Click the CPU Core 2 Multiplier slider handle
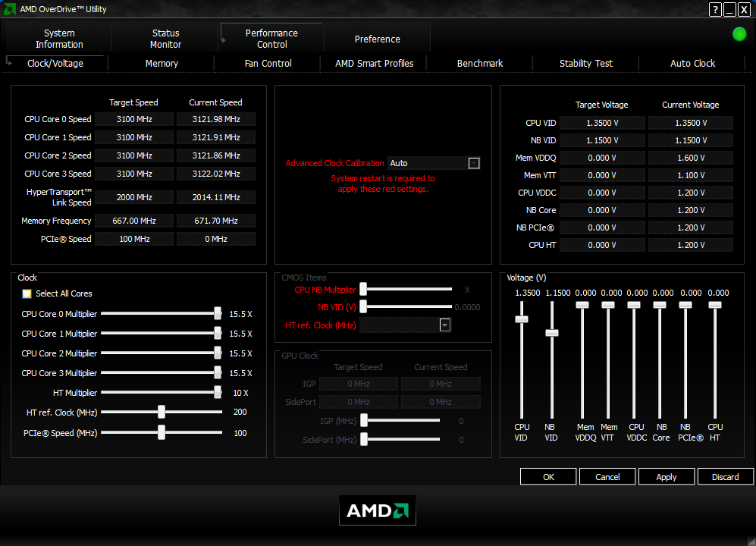 click(218, 353)
